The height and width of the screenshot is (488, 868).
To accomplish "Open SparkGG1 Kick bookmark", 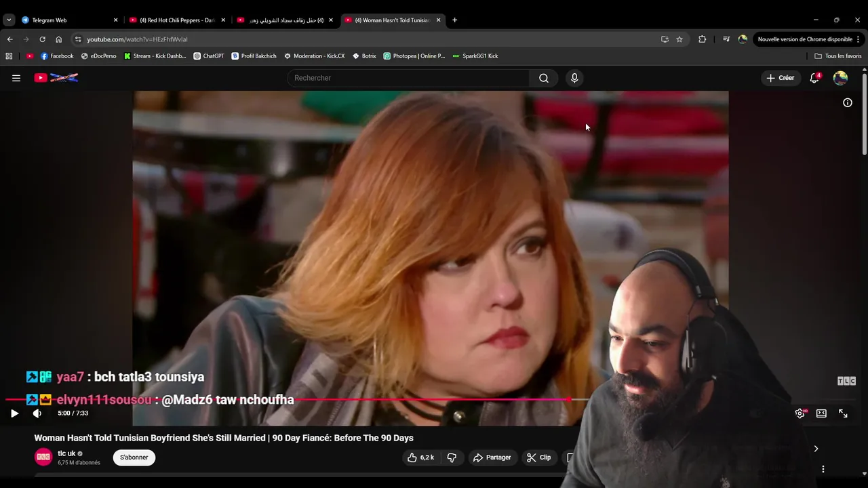I will click(475, 56).
